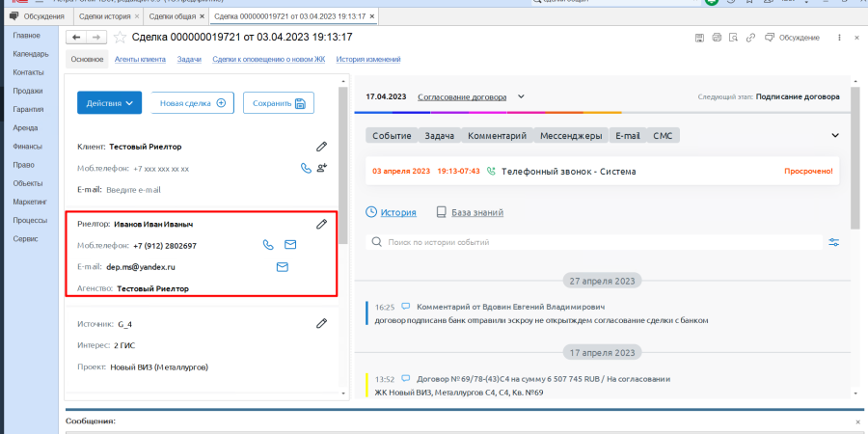The width and height of the screenshot is (868, 434).
Task: Open the event history filter settings icon
Action: (834, 242)
